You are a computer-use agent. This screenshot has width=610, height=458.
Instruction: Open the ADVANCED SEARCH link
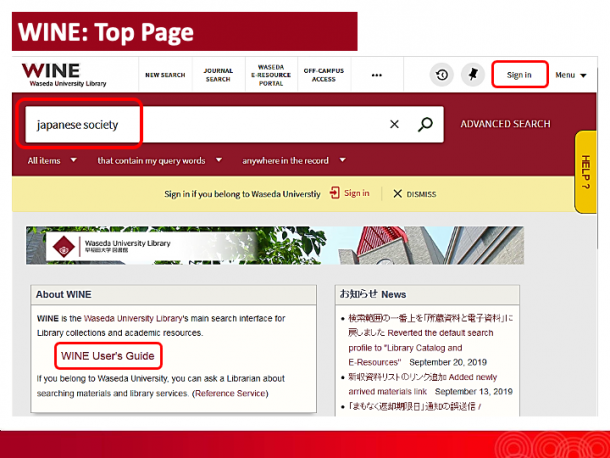tap(505, 124)
